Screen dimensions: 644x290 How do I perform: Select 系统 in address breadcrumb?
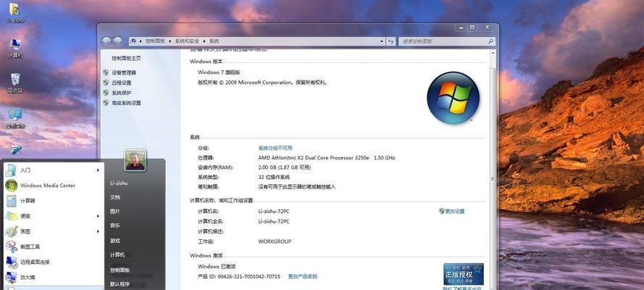214,41
